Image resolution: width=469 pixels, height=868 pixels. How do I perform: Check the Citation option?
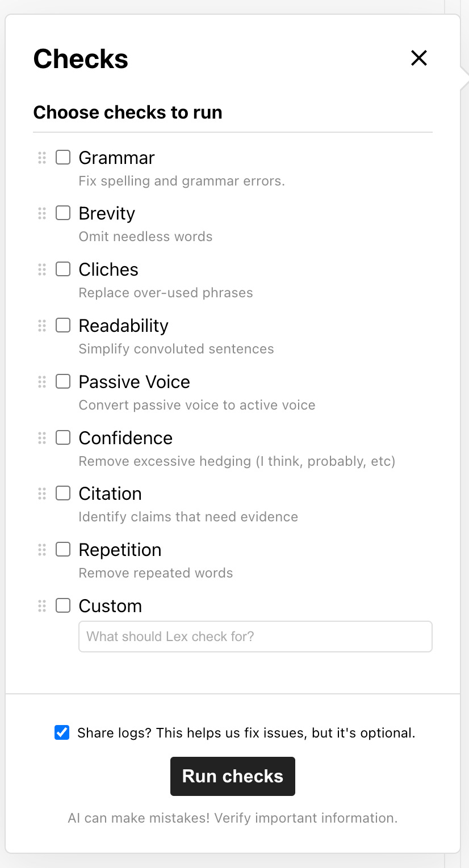click(62, 494)
